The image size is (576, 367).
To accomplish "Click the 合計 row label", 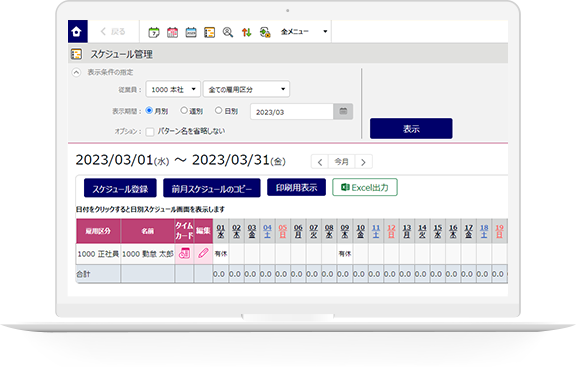I will [83, 274].
